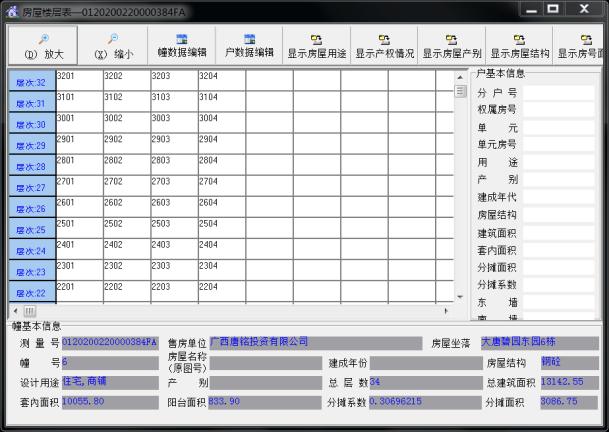Select room cell 3201
609x432 pixels.
click(80, 81)
